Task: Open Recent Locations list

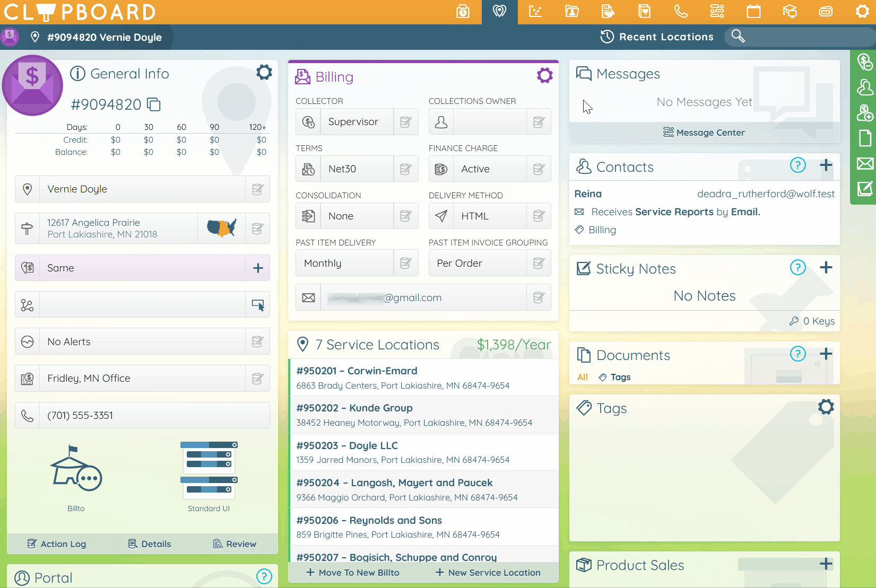Action: coord(657,37)
